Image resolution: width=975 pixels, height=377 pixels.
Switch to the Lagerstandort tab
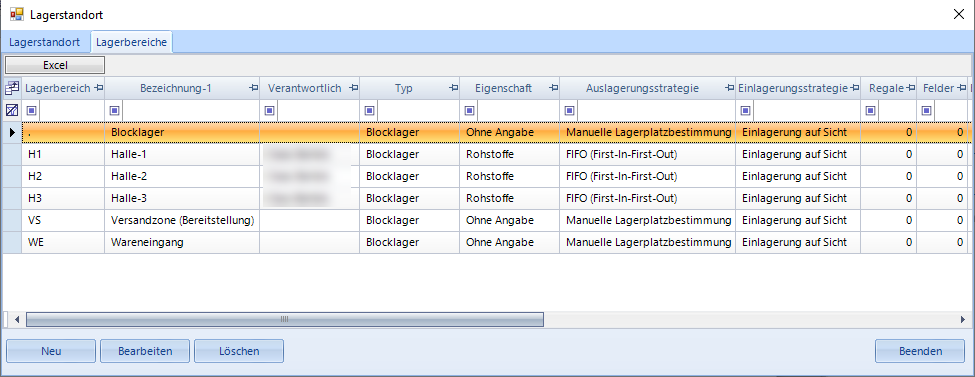(45, 42)
